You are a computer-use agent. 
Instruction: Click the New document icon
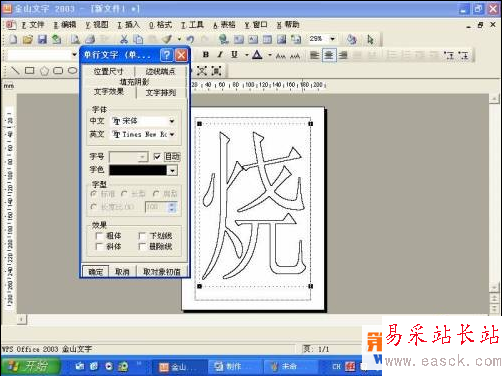click(13, 39)
